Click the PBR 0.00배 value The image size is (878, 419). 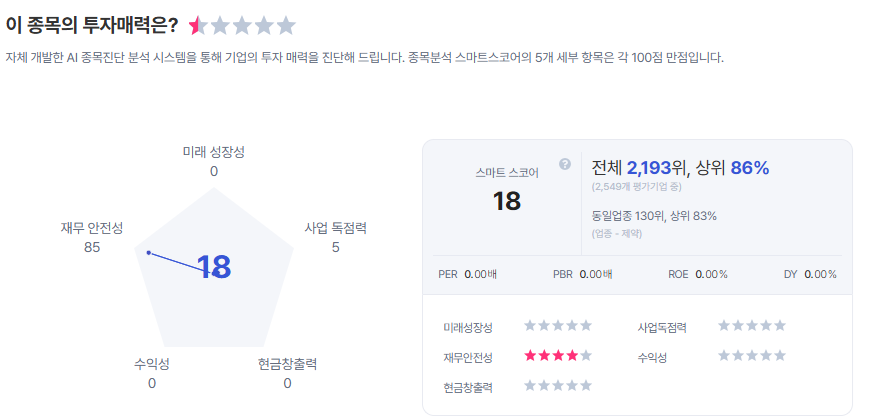point(595,274)
